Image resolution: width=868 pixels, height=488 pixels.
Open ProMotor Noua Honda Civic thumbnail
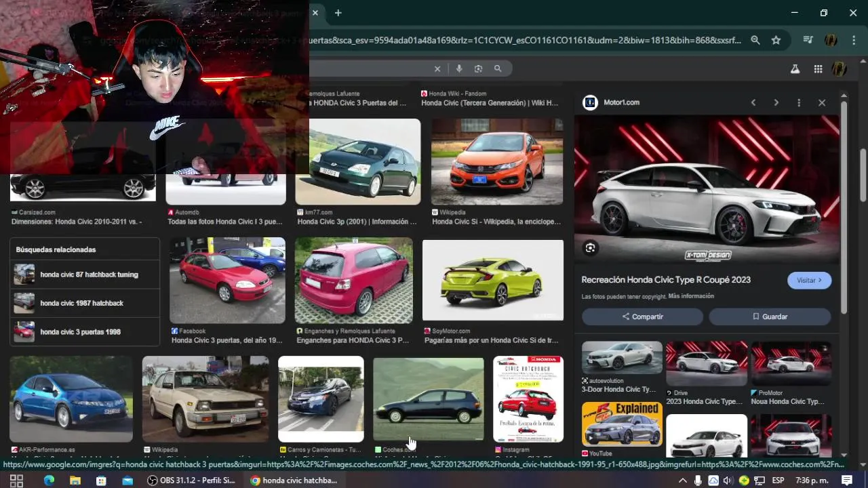(791, 363)
